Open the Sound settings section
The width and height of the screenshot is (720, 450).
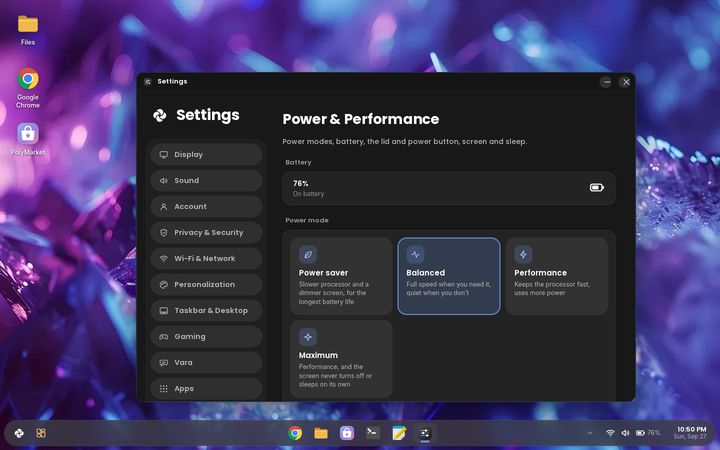coord(206,180)
